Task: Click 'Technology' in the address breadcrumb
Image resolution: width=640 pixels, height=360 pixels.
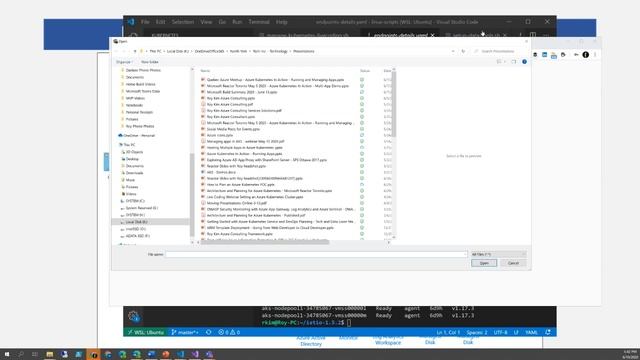Action: coord(278,51)
